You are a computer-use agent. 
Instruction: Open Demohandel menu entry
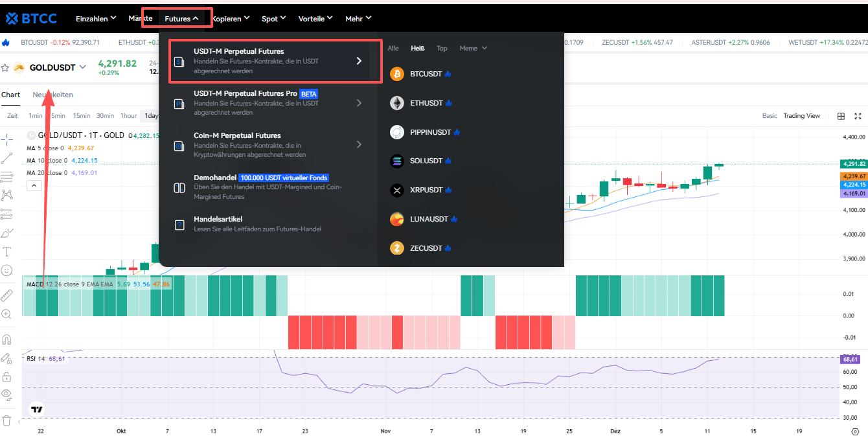(x=268, y=187)
